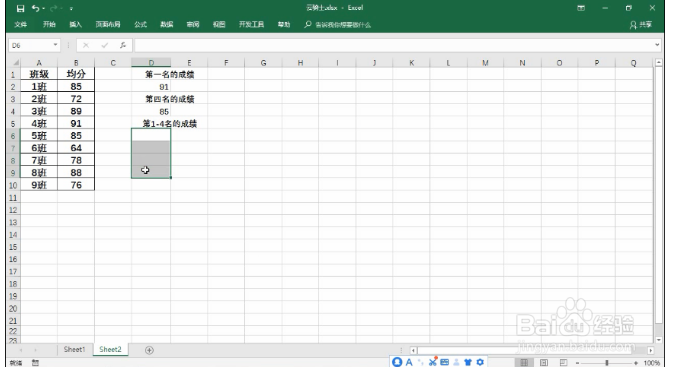Click the 共享 (Share) button

click(641, 25)
